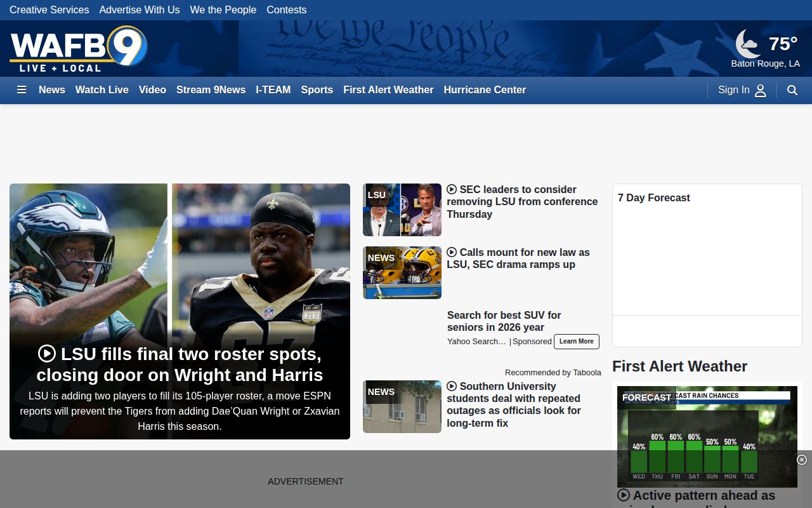Viewport: 812px width, 508px height.
Task: Open Hurricane Center menu item
Action: click(485, 90)
